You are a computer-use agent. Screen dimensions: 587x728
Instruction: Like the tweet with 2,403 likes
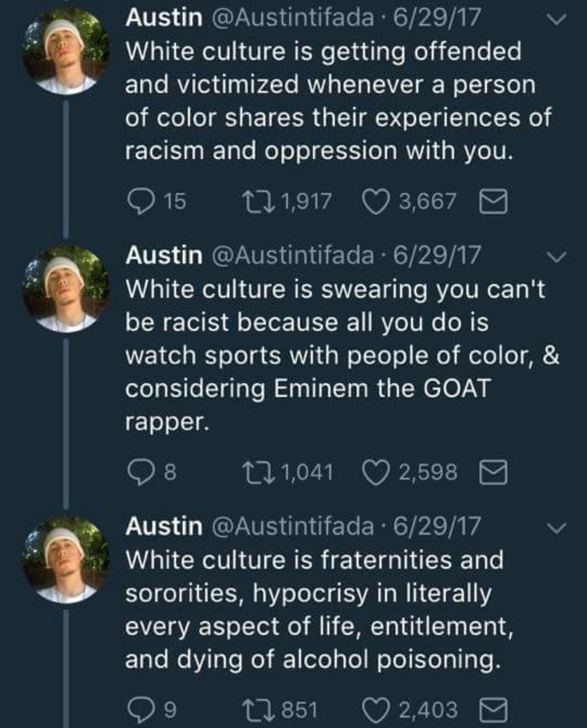(x=374, y=710)
